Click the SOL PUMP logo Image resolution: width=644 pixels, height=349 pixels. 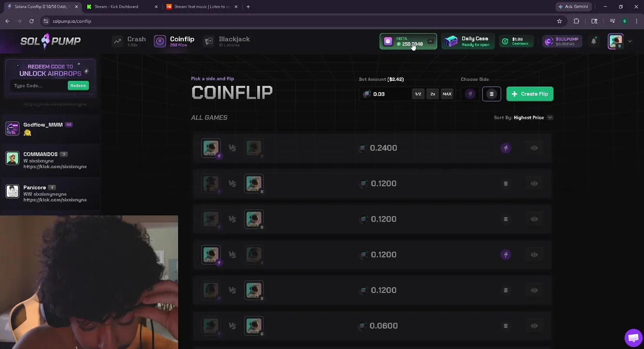pyautogui.click(x=50, y=41)
